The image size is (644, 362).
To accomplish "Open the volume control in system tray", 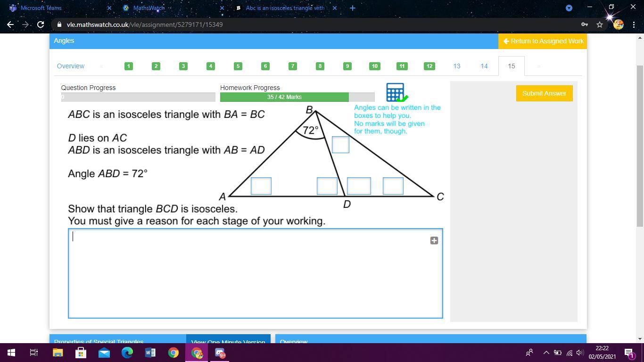I will click(x=580, y=353).
